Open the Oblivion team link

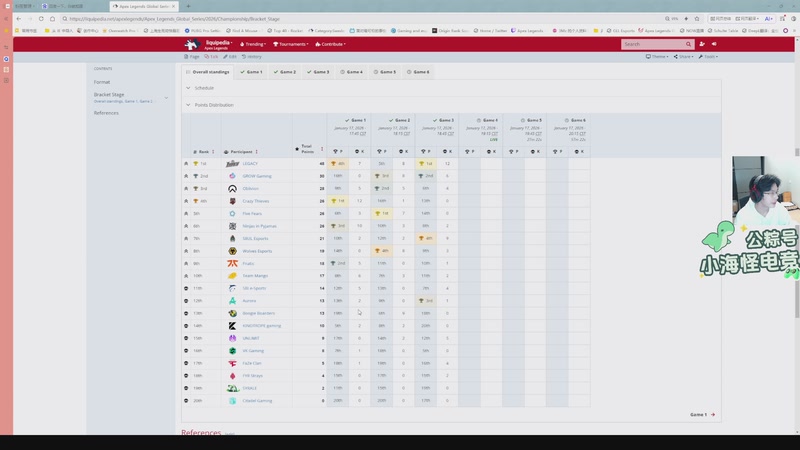coord(251,189)
